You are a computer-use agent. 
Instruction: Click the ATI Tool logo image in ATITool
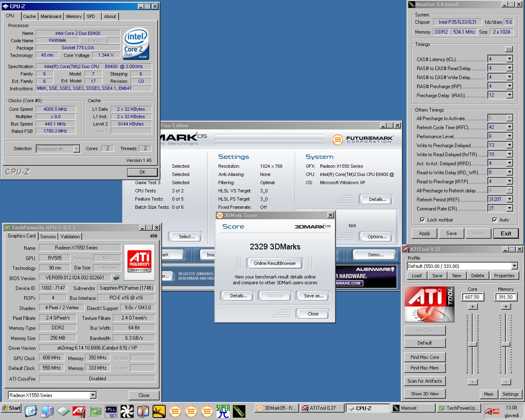point(429,304)
